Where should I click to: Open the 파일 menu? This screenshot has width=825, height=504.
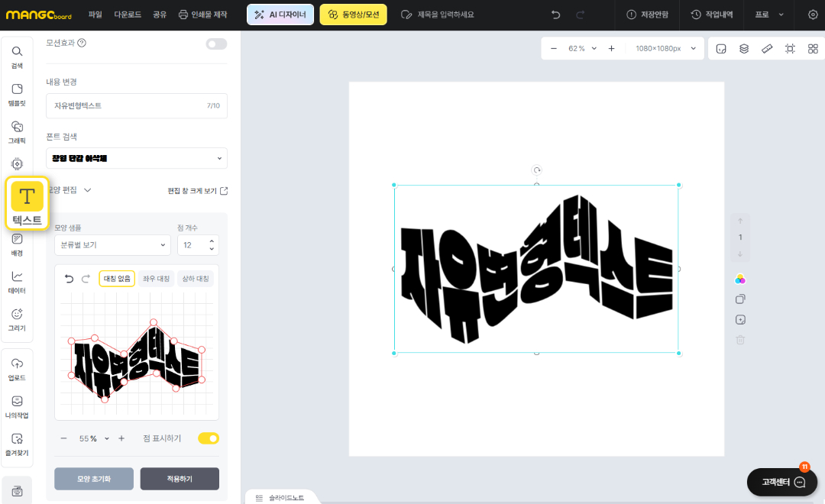[x=95, y=15]
